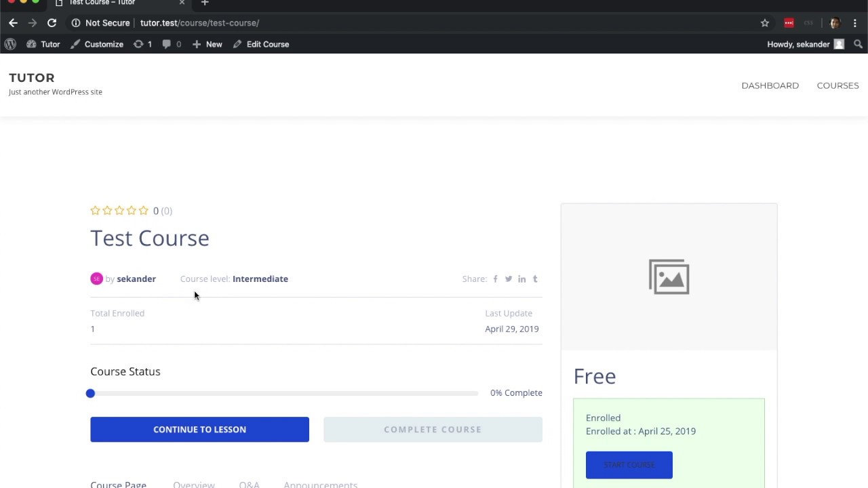Click the first rating star
868x488 pixels.
(95, 211)
